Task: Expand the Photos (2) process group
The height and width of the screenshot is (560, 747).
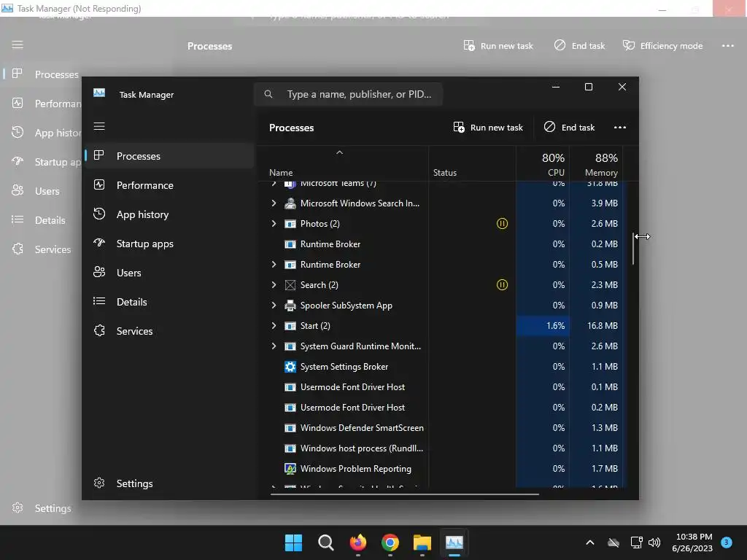Action: (274, 223)
